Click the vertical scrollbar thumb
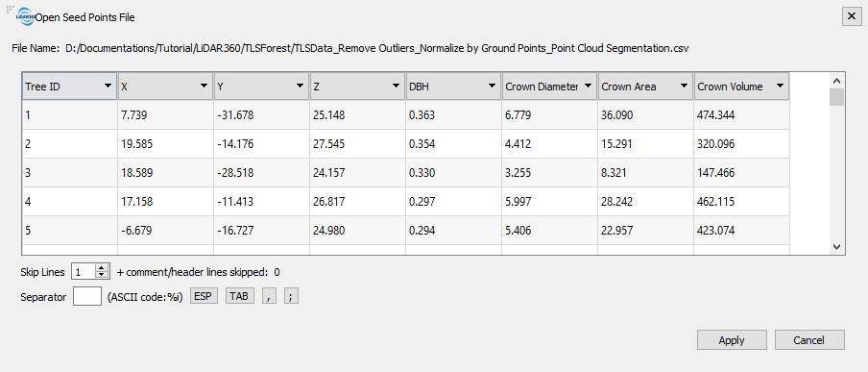Screen dimensions: 868x372 click(837, 97)
